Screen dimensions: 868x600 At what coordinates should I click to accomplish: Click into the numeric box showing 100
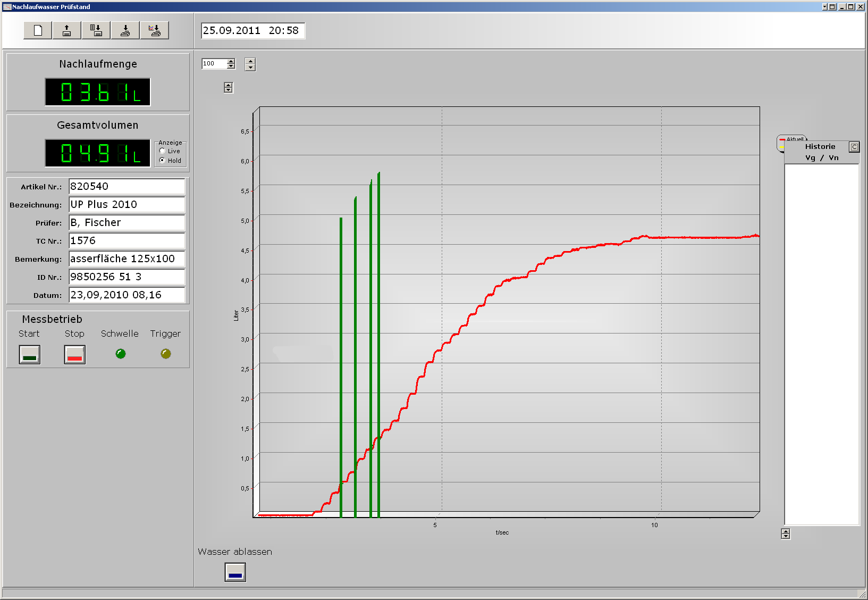(x=214, y=64)
